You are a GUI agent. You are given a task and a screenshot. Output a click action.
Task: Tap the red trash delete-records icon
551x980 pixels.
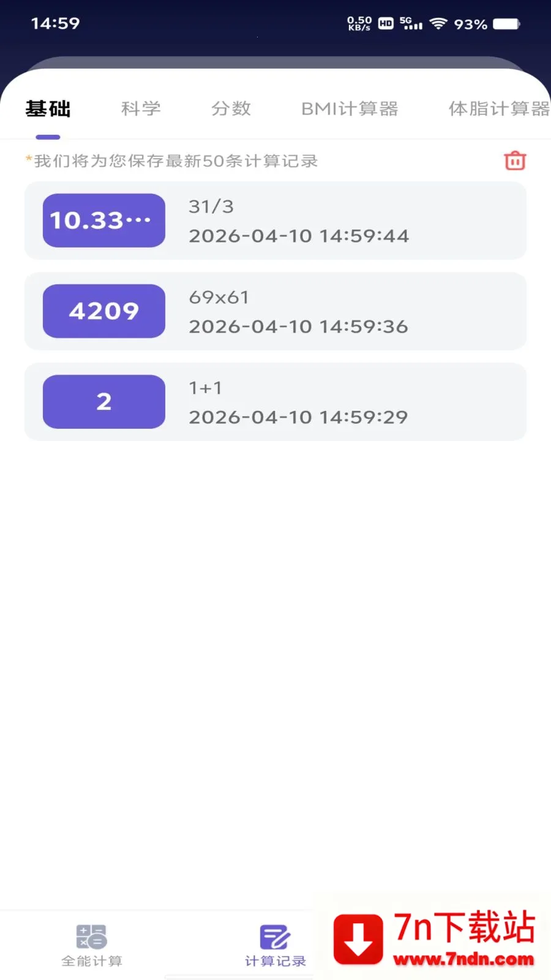(x=515, y=160)
